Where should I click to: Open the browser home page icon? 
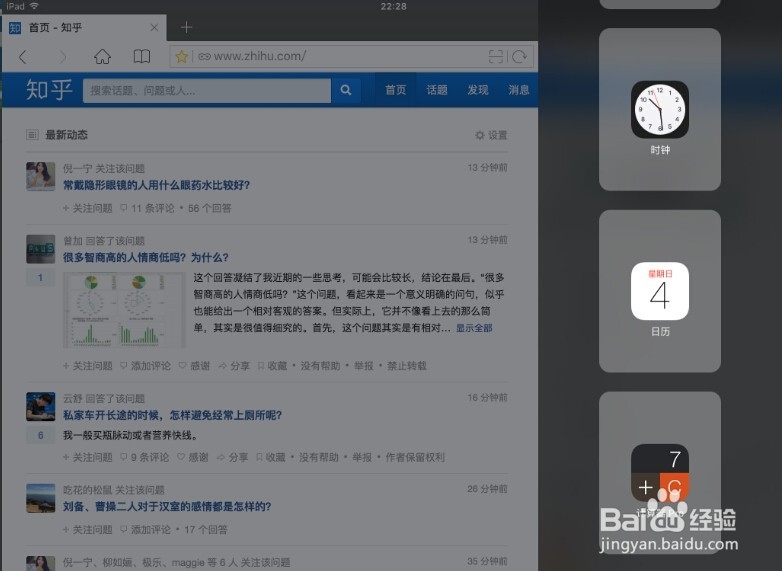[x=102, y=56]
